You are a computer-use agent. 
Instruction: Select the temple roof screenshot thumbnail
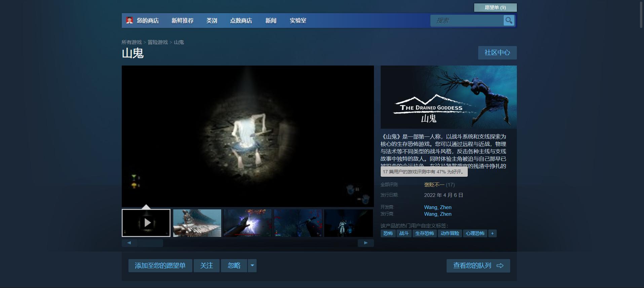pos(197,223)
